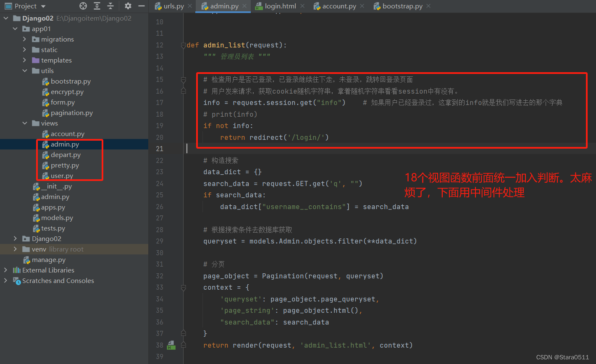The image size is (596, 364).
Task: Select bootstrap.py in utils folder
Action: 71,81
